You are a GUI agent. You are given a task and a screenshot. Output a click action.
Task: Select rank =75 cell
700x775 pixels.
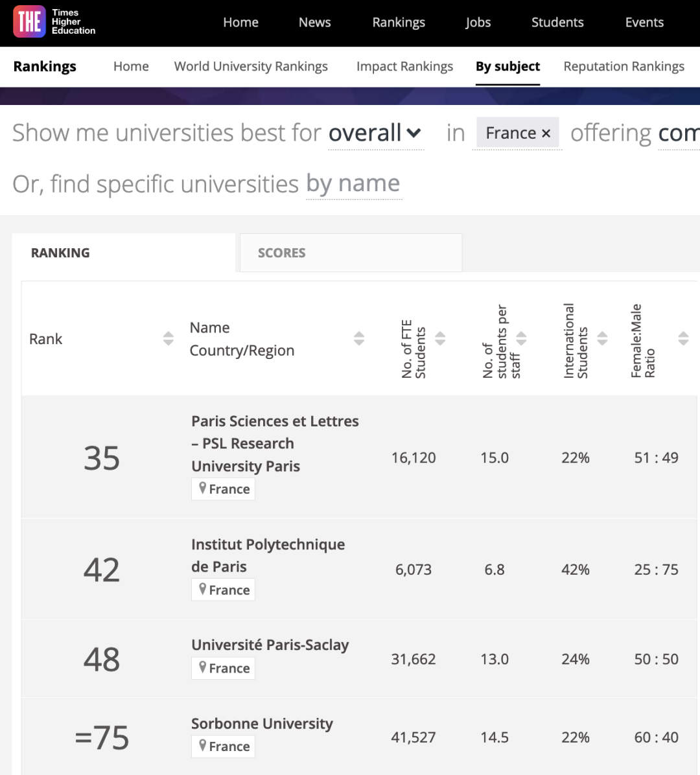coord(101,737)
